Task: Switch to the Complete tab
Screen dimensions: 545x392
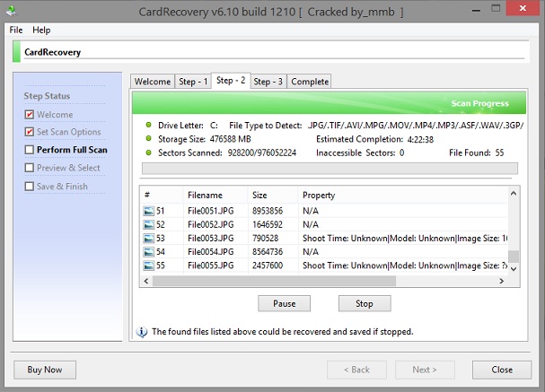Action: click(310, 82)
